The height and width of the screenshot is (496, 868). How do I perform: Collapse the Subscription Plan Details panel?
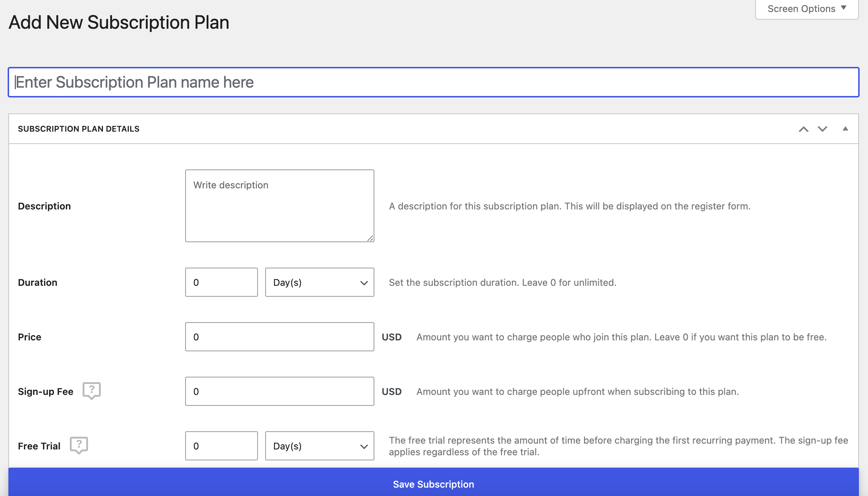[845, 129]
